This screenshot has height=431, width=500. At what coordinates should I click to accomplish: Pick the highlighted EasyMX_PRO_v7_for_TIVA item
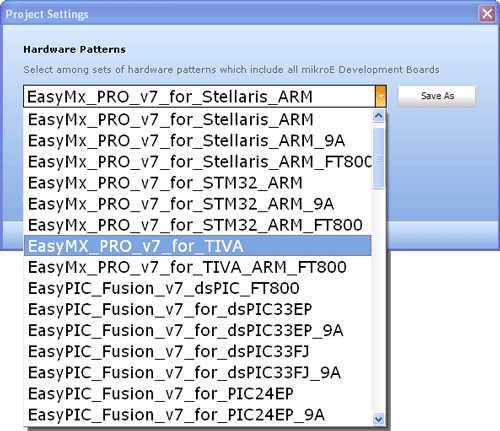[x=198, y=246]
